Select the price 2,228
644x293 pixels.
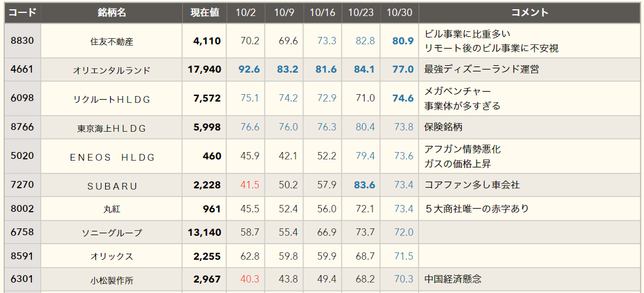207,185
